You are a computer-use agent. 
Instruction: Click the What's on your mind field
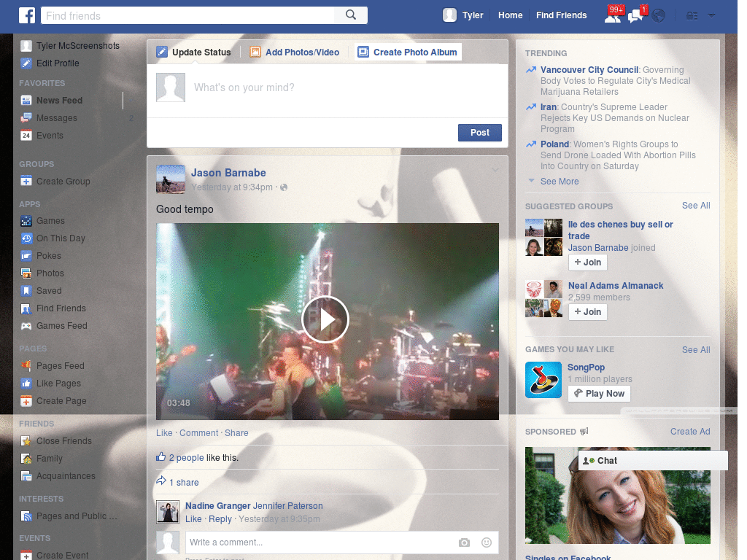(x=328, y=88)
